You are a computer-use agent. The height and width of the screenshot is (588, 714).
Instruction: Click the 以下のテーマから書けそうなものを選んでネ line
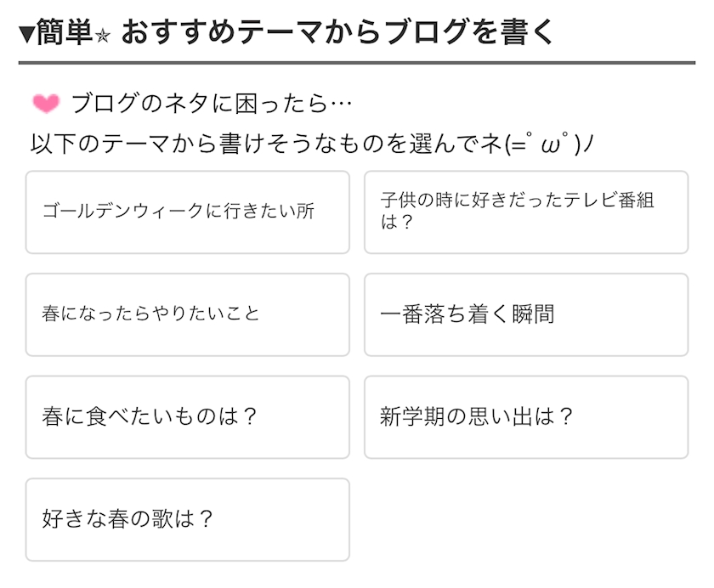point(263,143)
